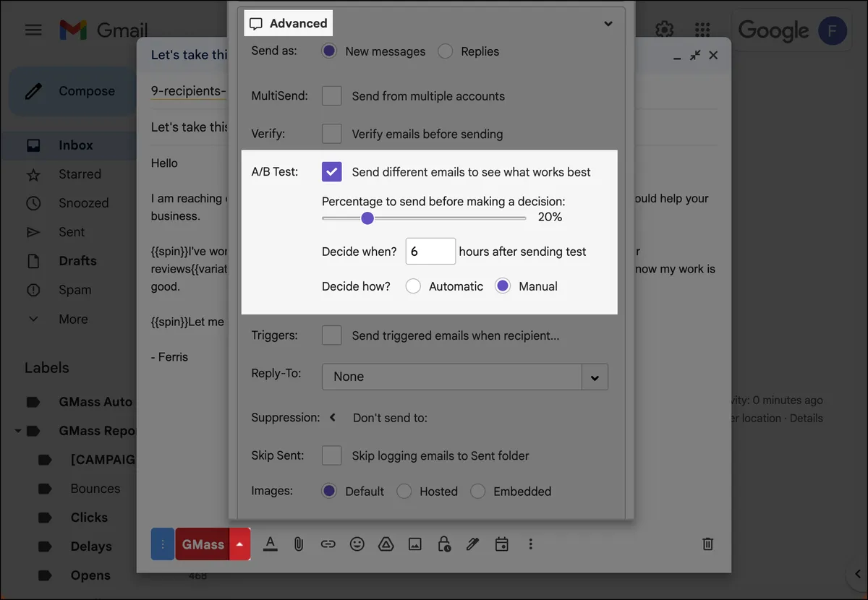Open the Google apps grid
Image resolution: width=868 pixels, height=600 pixels.
(702, 30)
